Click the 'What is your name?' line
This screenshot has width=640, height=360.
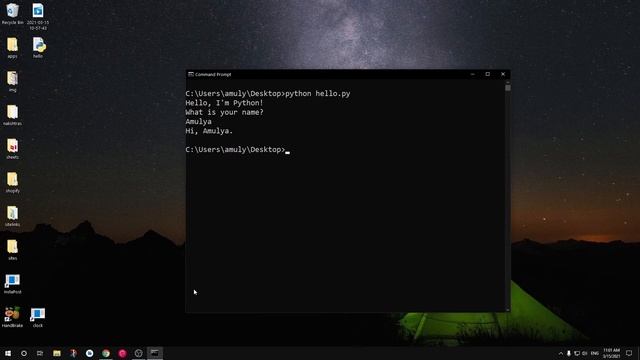coord(224,112)
